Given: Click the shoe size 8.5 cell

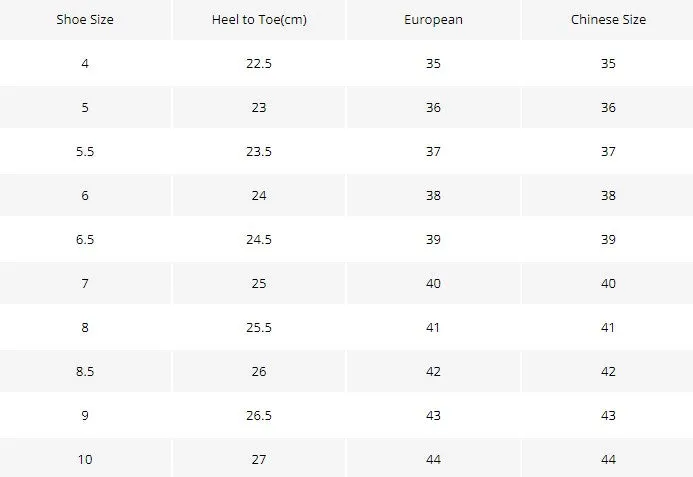Looking at the screenshot, I should coord(85,371).
